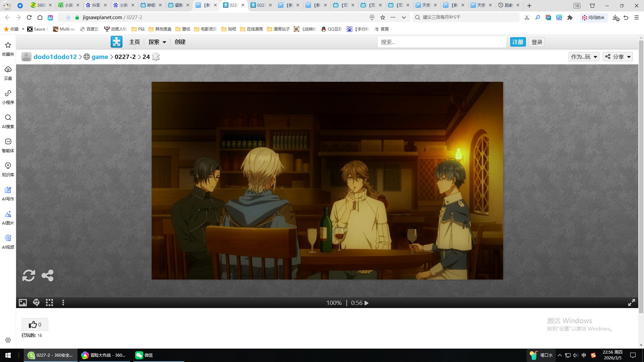This screenshot has width=644, height=362.
Task: Expand the 探索 dropdown menu
Action: [x=157, y=42]
